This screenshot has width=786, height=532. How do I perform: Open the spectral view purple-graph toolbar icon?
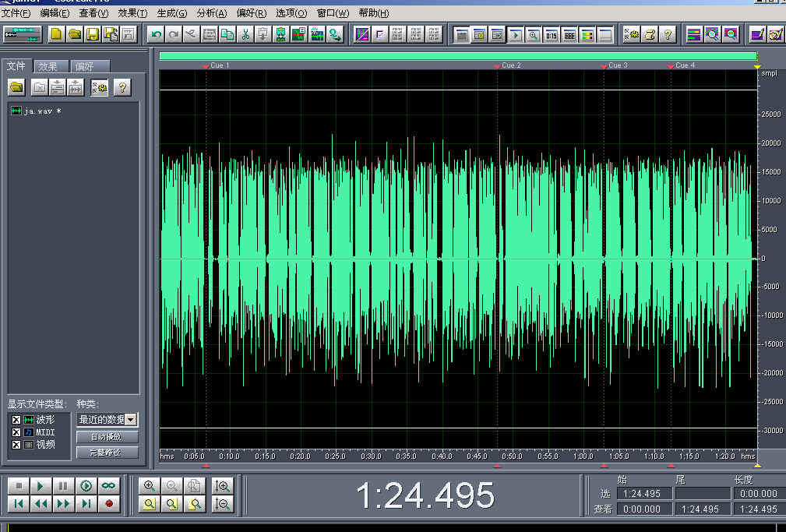[362, 34]
